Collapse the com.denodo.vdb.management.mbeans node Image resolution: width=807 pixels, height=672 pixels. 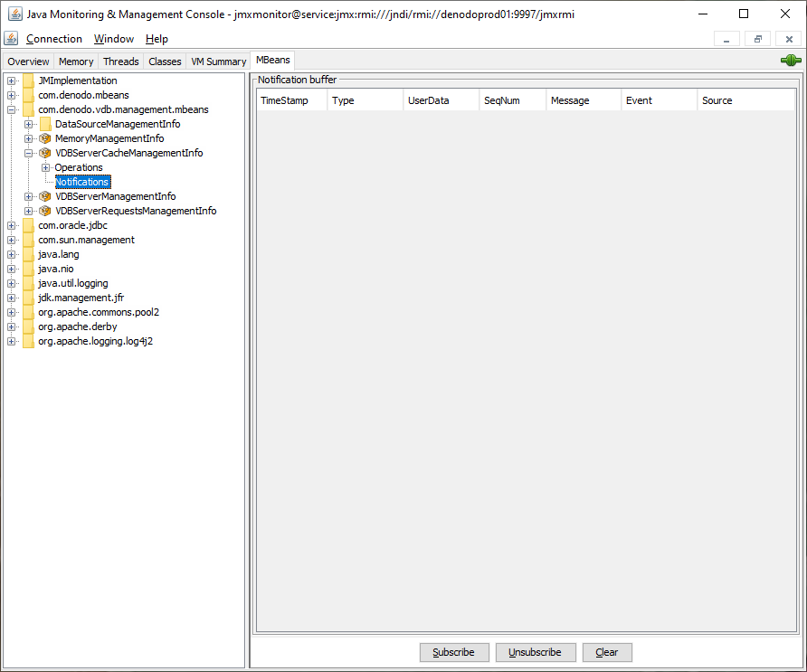point(12,109)
